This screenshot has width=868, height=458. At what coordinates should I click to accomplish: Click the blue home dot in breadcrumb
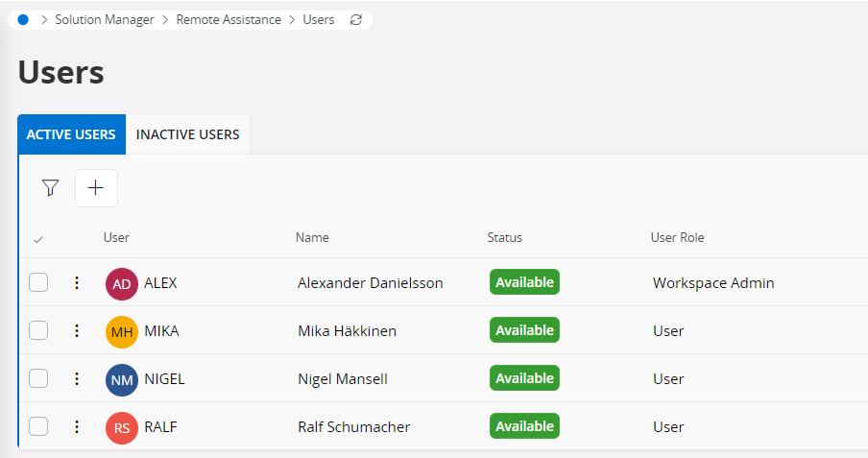click(x=23, y=20)
